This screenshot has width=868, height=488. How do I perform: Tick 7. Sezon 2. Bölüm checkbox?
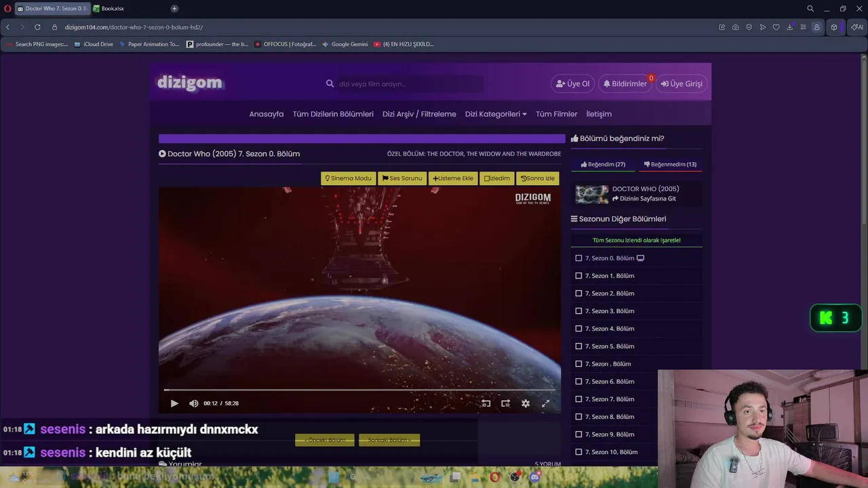tap(578, 293)
